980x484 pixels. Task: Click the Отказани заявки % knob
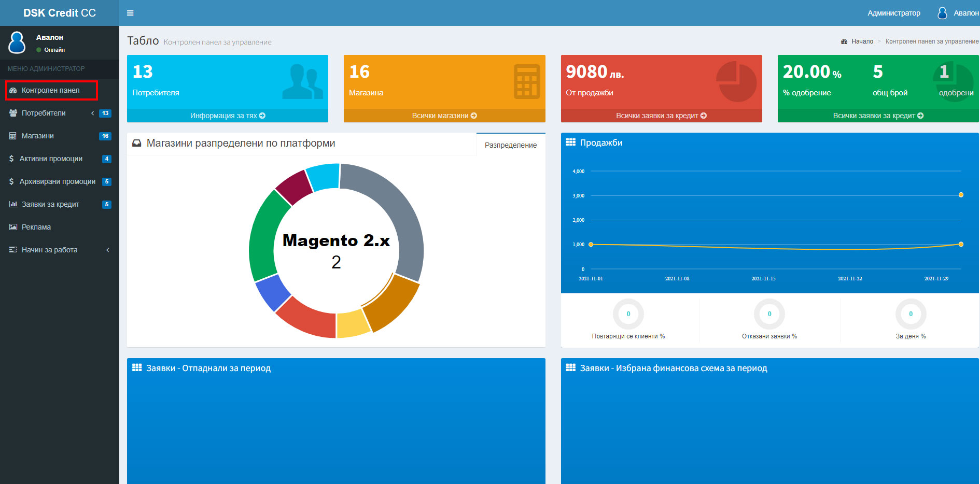click(769, 314)
